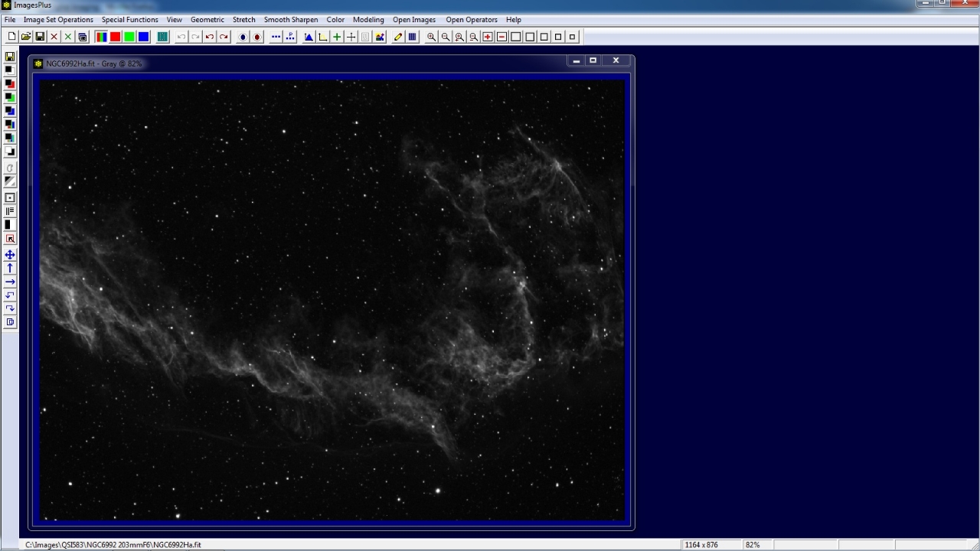Click the blue circle toolbar icon
The height and width of the screenshot is (551, 980).
243,37
